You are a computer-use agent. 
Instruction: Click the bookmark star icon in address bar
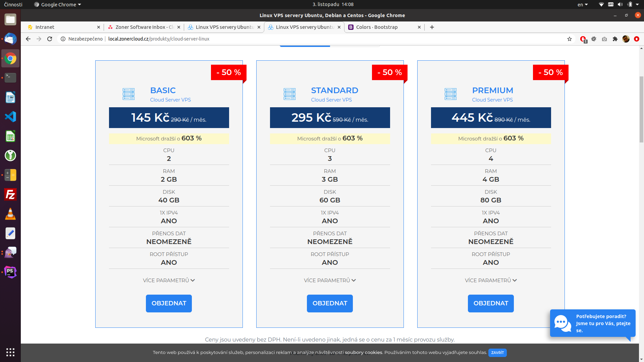(569, 39)
